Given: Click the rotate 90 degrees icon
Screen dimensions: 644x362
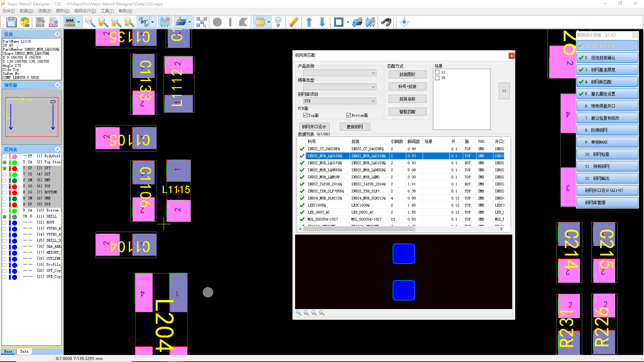Looking at the screenshot, I should pyautogui.click(x=144, y=22).
